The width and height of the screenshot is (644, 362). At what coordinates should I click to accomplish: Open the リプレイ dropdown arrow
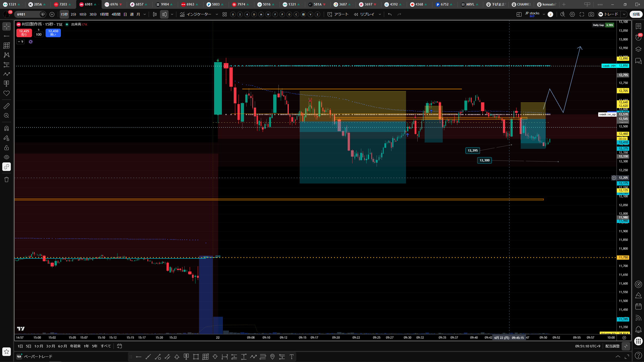tap(380, 14)
